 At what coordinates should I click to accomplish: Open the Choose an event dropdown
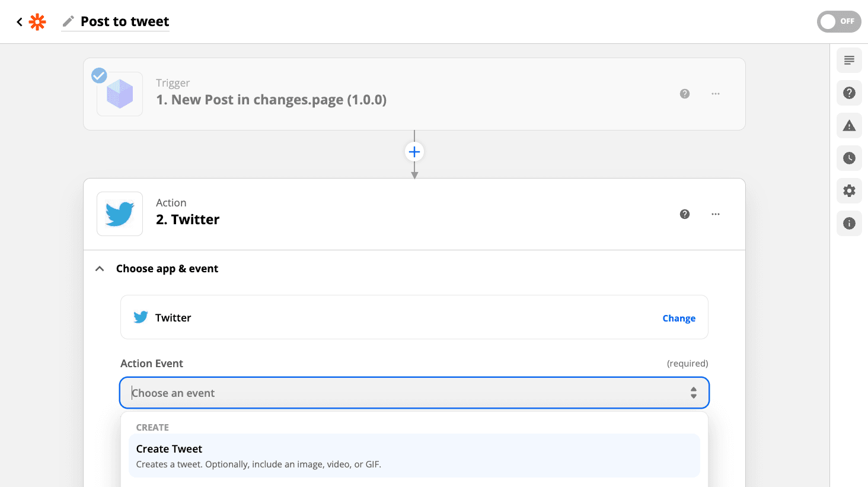point(414,393)
